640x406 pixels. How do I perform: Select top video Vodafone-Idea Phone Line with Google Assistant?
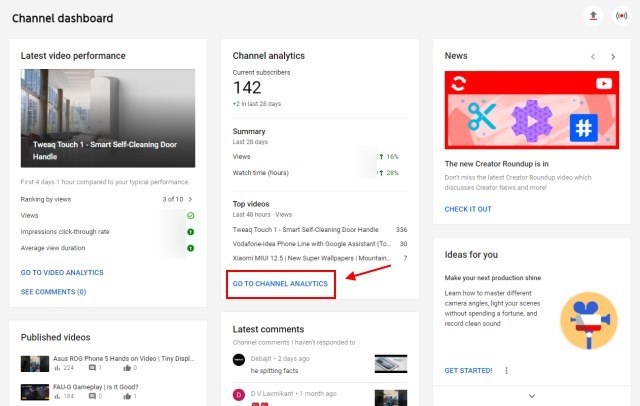312,244
